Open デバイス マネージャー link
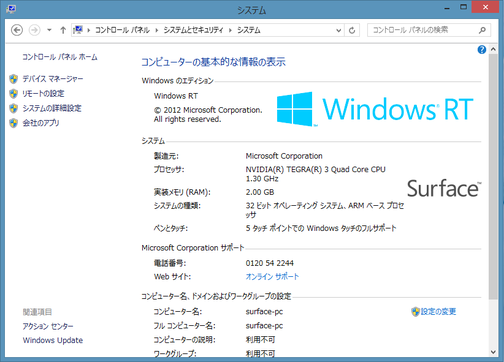 pos(53,79)
